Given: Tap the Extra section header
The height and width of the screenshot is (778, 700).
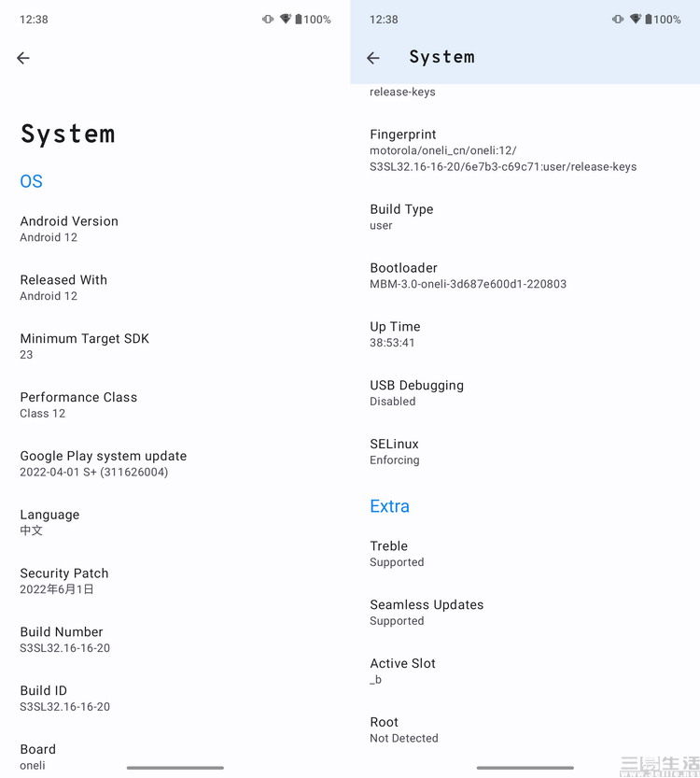Looking at the screenshot, I should tap(389, 506).
